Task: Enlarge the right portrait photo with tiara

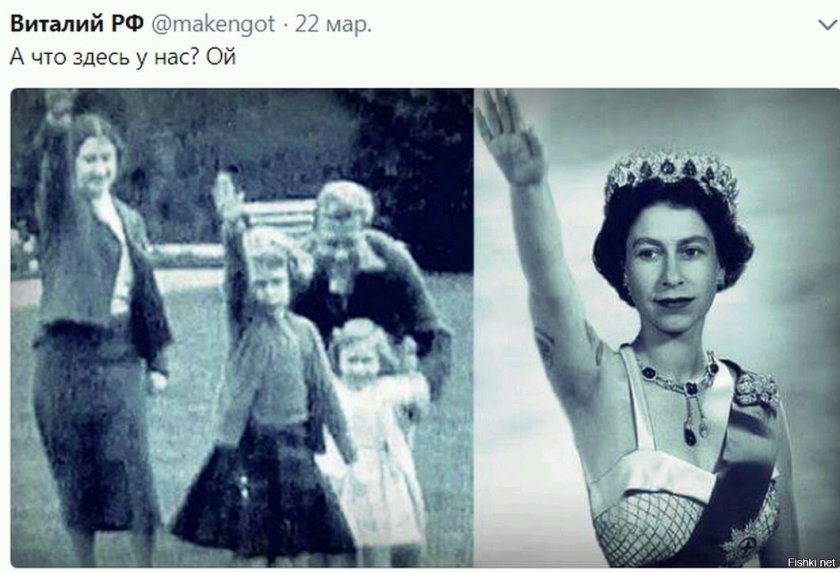Action: pos(657,327)
